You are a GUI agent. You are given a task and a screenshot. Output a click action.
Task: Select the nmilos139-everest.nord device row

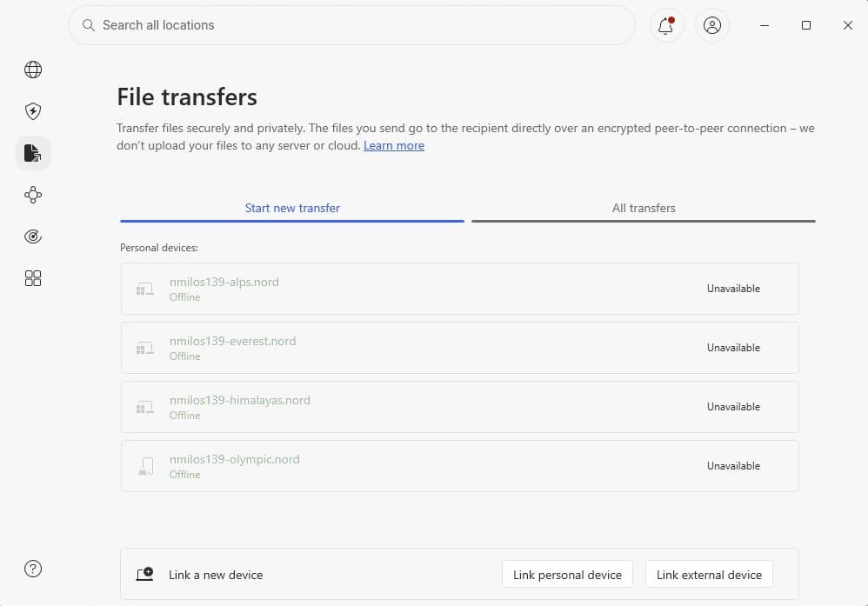(x=459, y=348)
